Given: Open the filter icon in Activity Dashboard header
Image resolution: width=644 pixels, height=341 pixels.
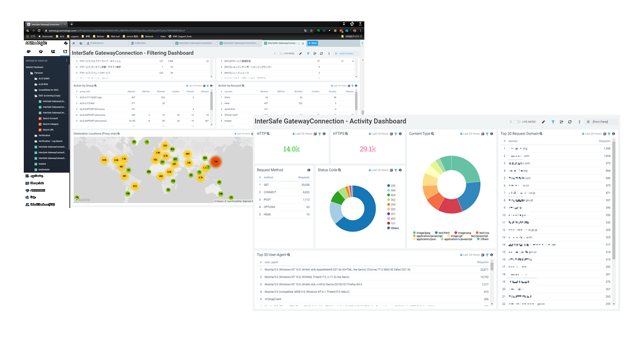Looking at the screenshot, I should click(553, 122).
